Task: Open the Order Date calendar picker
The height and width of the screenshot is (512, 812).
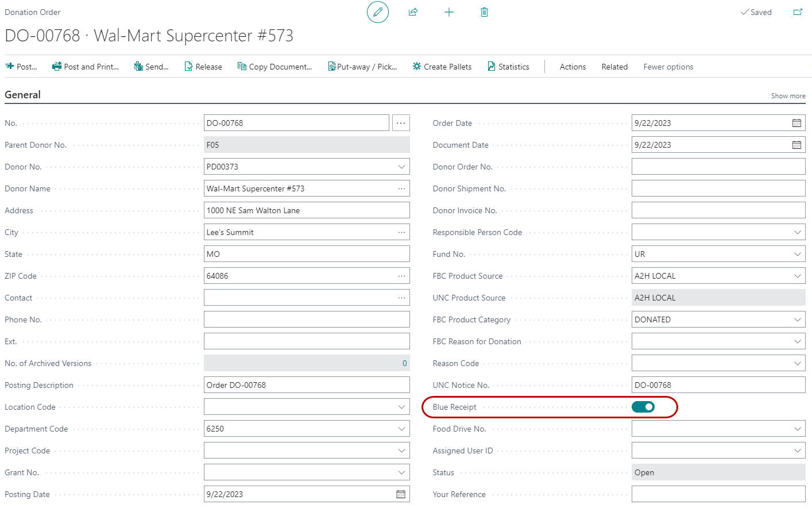Action: [796, 123]
